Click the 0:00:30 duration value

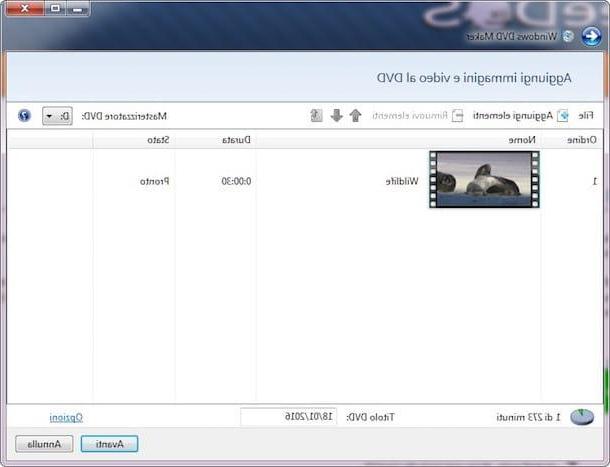(x=237, y=181)
